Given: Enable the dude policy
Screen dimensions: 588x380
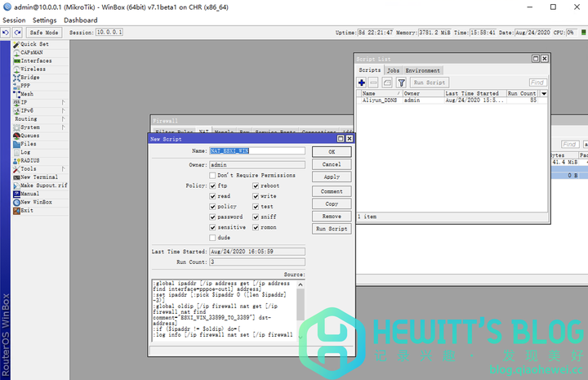Looking at the screenshot, I should point(212,238).
